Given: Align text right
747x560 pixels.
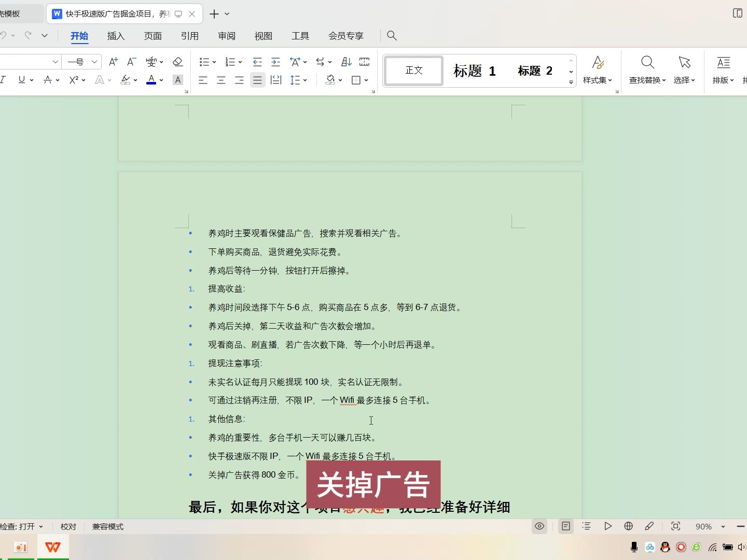Looking at the screenshot, I should click(x=239, y=80).
